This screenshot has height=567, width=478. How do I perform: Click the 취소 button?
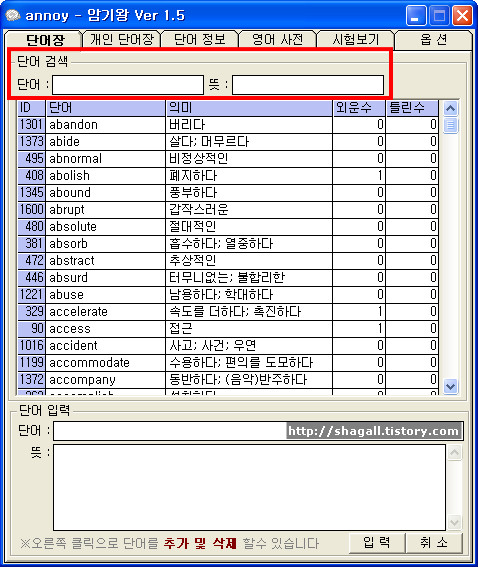(434, 543)
